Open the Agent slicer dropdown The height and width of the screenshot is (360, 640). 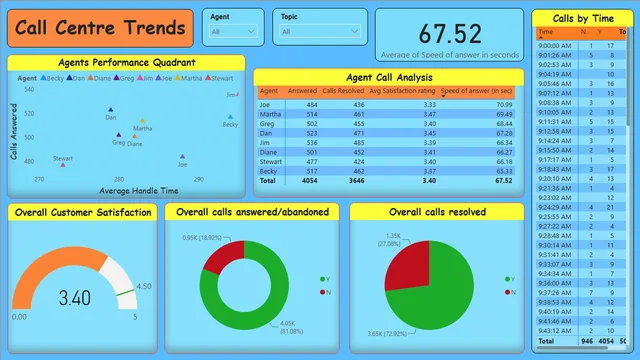point(233,31)
